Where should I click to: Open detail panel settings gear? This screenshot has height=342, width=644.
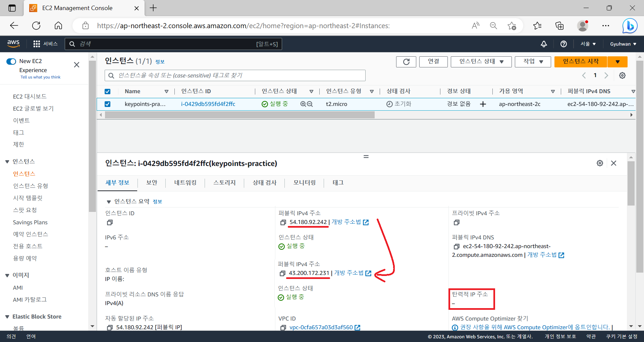coord(600,163)
